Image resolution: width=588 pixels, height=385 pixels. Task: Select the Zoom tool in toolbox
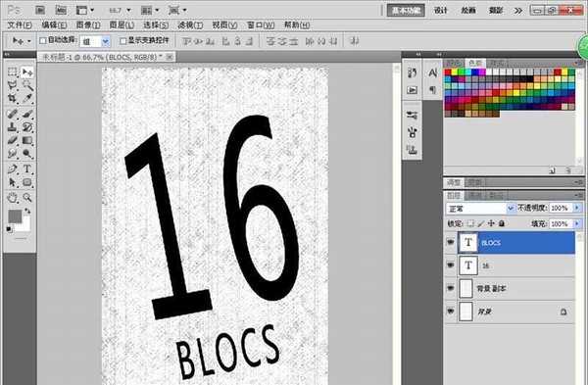tap(27, 197)
